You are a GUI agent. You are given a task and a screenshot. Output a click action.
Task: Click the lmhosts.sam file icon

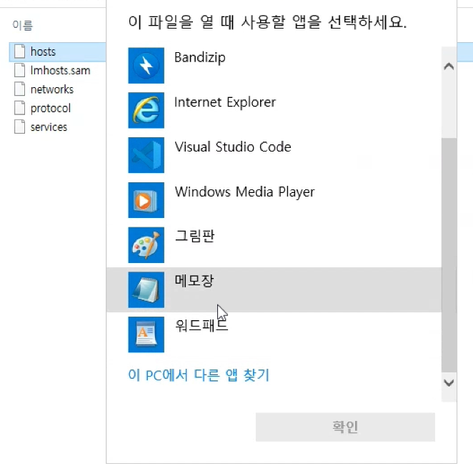pos(20,71)
